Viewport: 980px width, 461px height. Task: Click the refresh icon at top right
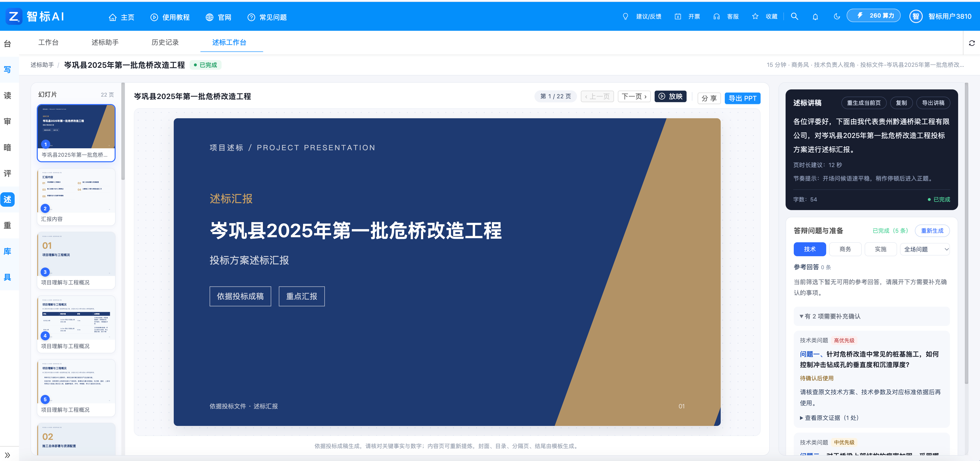[x=972, y=43]
